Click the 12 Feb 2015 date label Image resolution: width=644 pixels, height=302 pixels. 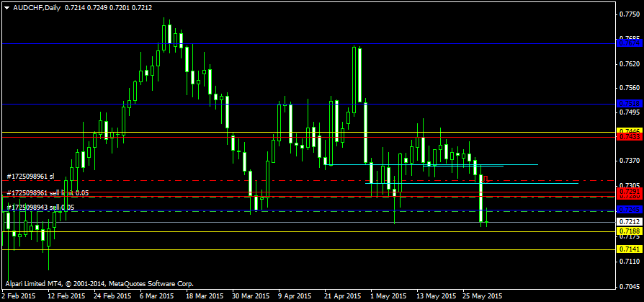click(66, 296)
